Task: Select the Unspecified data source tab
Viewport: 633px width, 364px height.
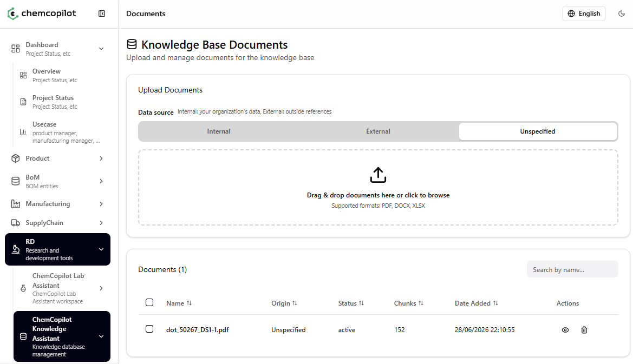Action: tap(538, 131)
